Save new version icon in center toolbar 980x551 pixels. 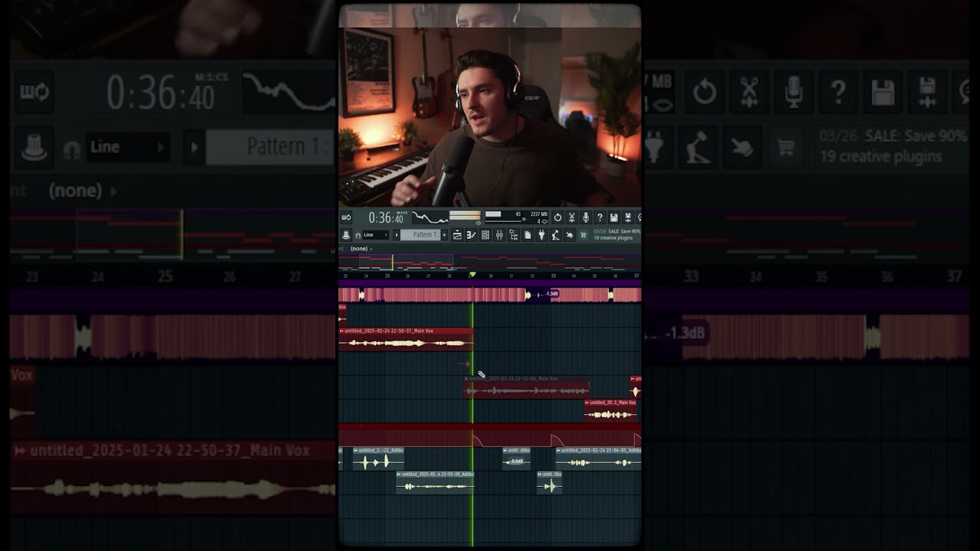628,217
